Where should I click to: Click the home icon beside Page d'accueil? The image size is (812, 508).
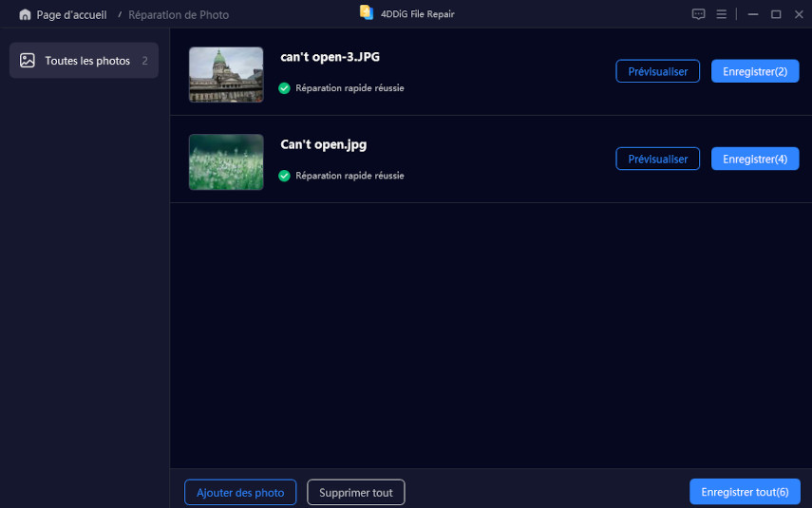(25, 15)
